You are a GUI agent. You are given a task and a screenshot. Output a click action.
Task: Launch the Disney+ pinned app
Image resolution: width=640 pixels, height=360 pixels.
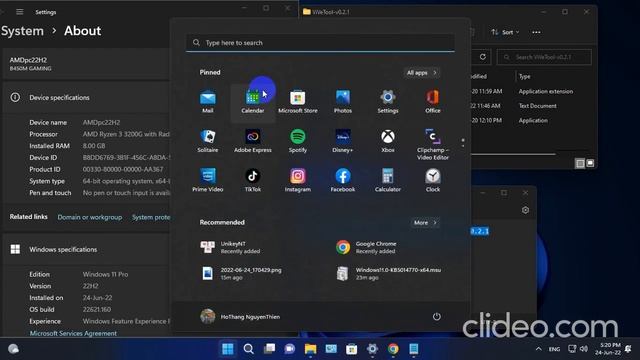click(x=342, y=141)
